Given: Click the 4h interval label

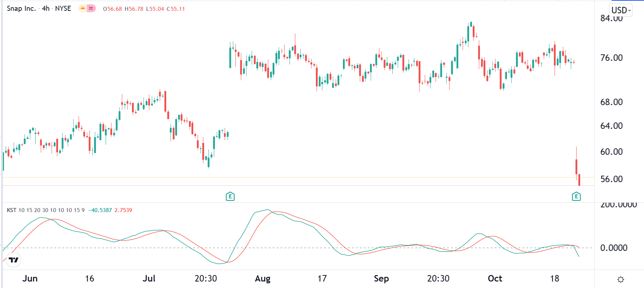Looking at the screenshot, I should click(x=45, y=8).
